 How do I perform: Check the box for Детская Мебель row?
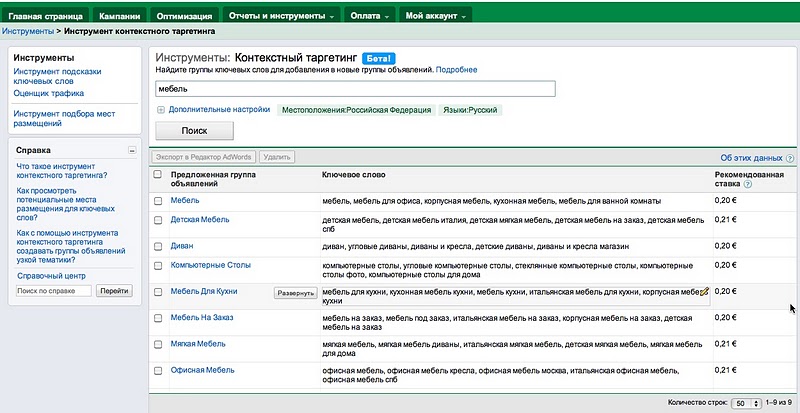[158, 220]
